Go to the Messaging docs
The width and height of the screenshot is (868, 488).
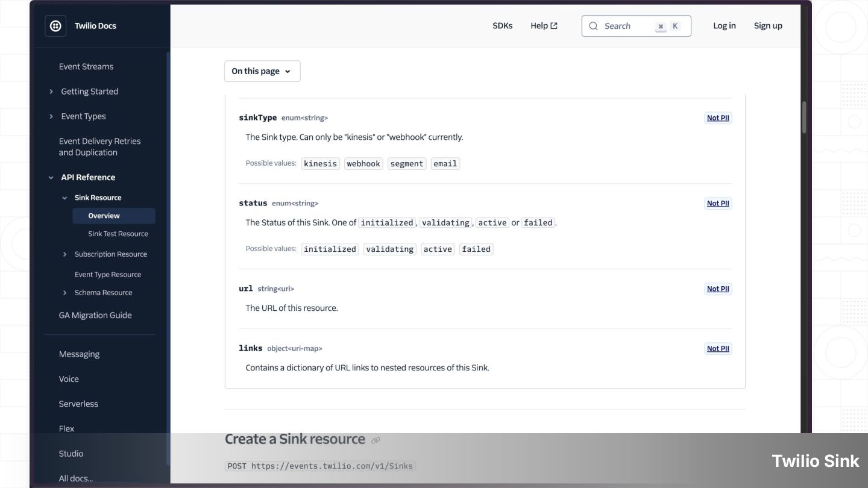tap(79, 354)
